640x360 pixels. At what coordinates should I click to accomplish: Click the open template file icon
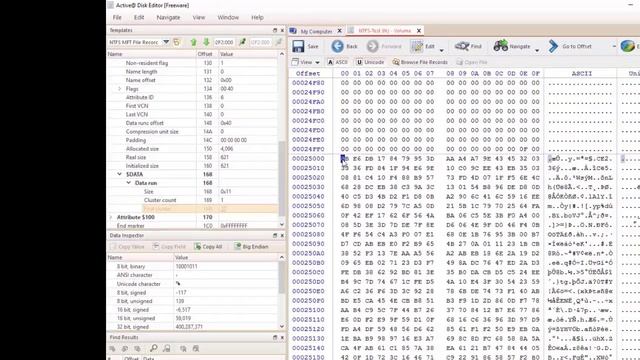click(177, 42)
